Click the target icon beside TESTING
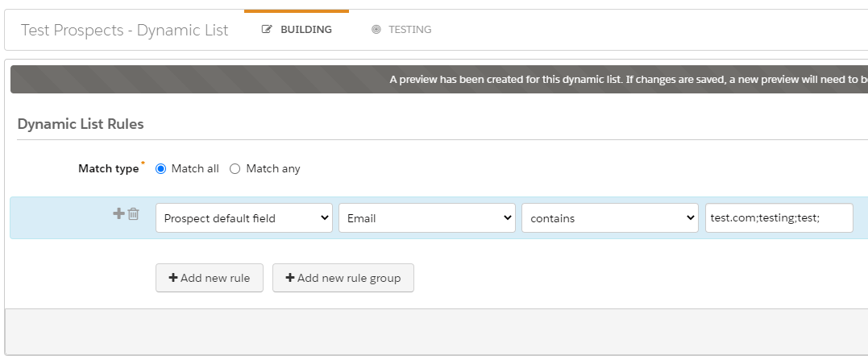Screen dimensions: 868x364 376,30
